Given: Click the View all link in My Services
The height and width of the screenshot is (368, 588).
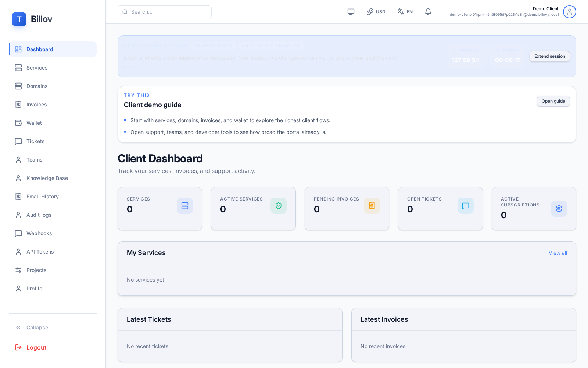Looking at the screenshot, I should (557, 253).
